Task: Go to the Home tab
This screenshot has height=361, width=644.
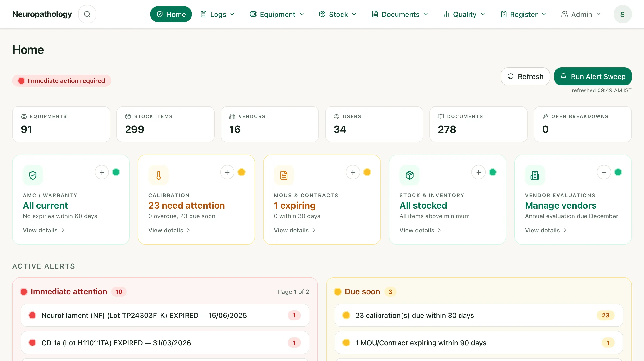Action: point(171,14)
